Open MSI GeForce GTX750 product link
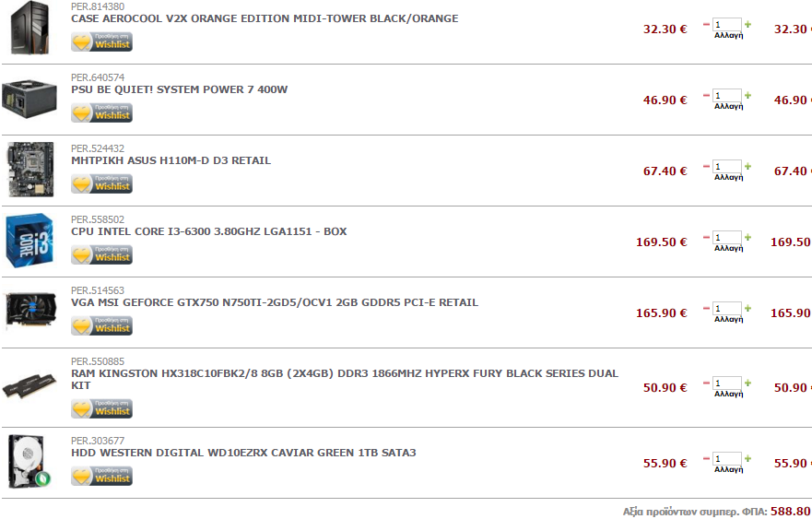Screen dimensions: 812x519 [275, 302]
